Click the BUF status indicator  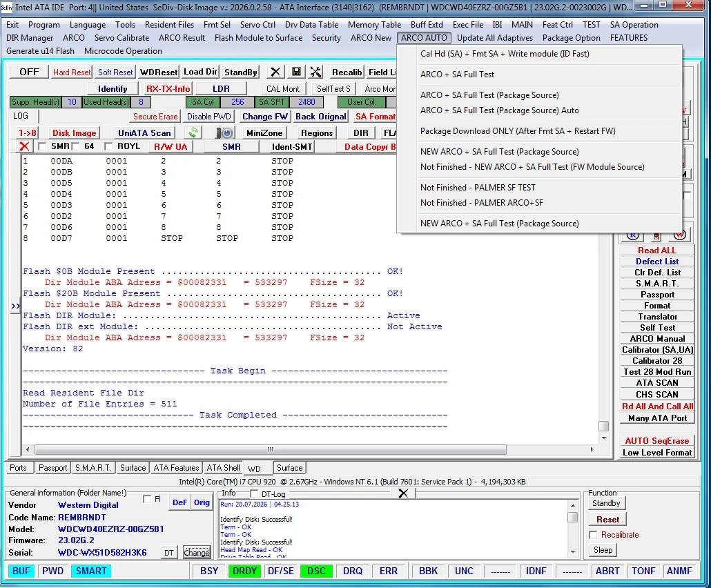tap(21, 571)
